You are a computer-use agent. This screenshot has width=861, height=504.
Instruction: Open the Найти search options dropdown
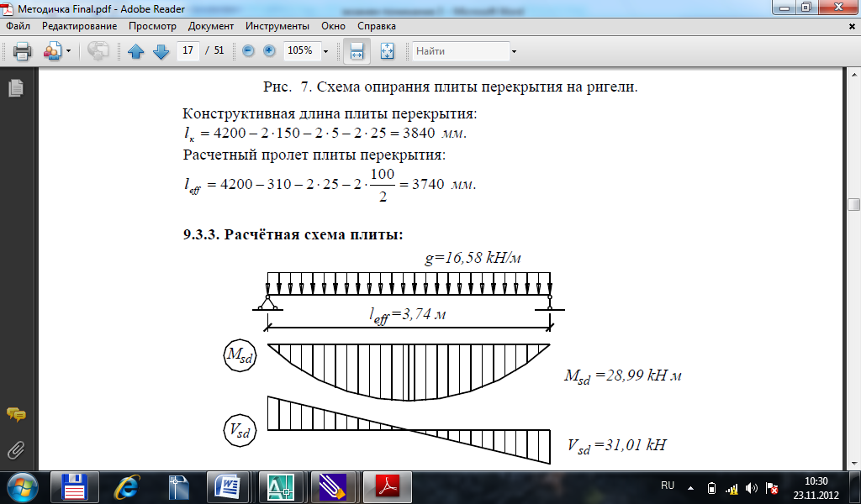pos(514,51)
